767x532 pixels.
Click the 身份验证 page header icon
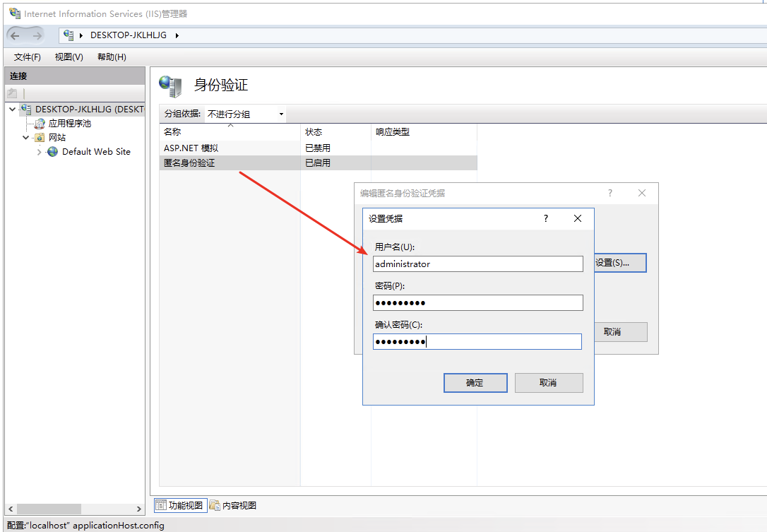pos(171,86)
